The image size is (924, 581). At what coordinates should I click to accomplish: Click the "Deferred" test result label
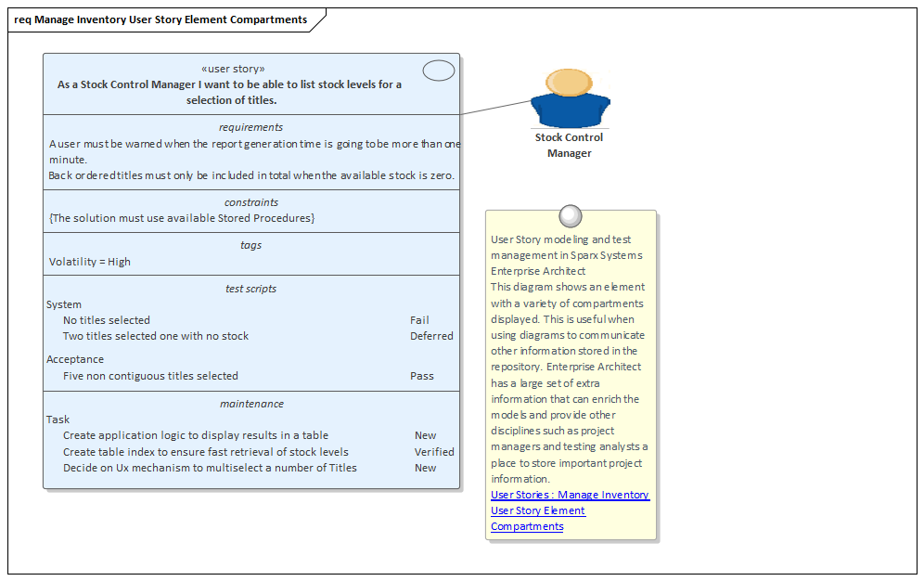click(x=431, y=336)
